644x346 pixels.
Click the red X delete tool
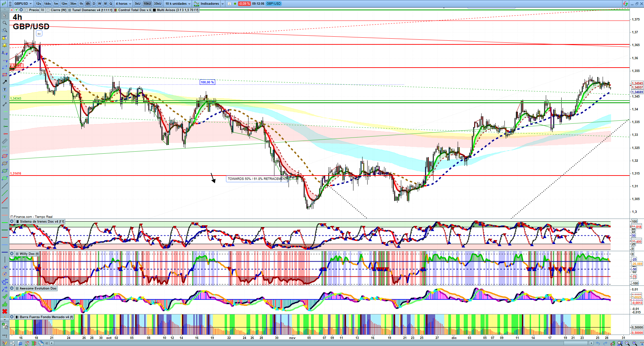[x=5, y=311]
